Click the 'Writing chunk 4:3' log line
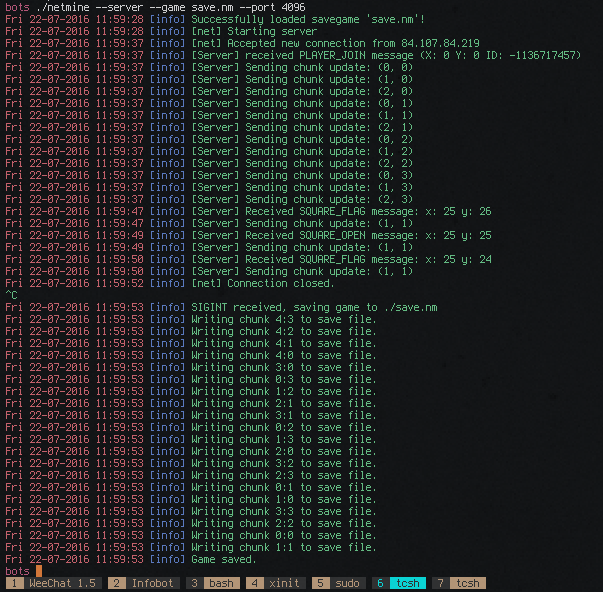This screenshot has width=603, height=592. coord(283,319)
